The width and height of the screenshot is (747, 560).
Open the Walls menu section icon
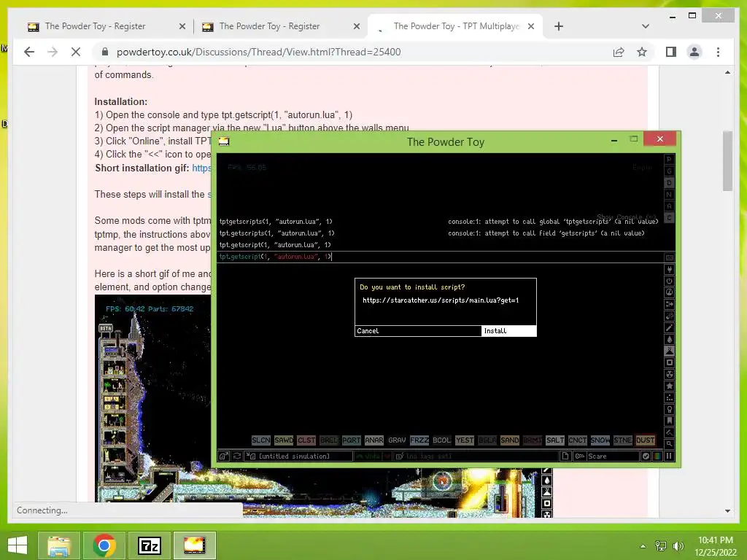[670, 257]
